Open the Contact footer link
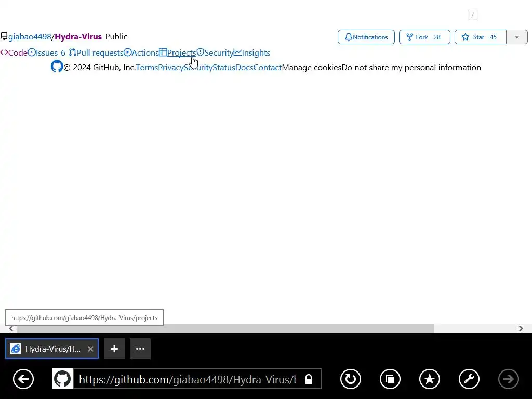The width and height of the screenshot is (532, 399). [268, 67]
